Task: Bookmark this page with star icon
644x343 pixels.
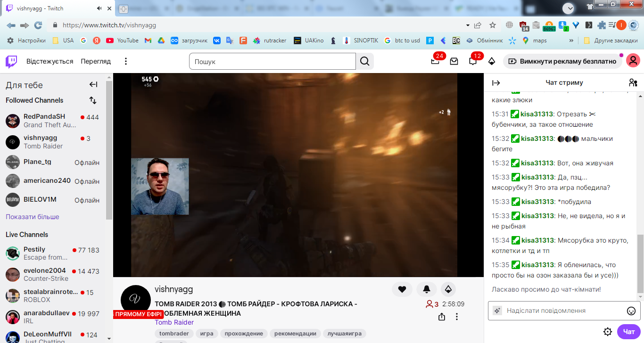Action: click(493, 25)
